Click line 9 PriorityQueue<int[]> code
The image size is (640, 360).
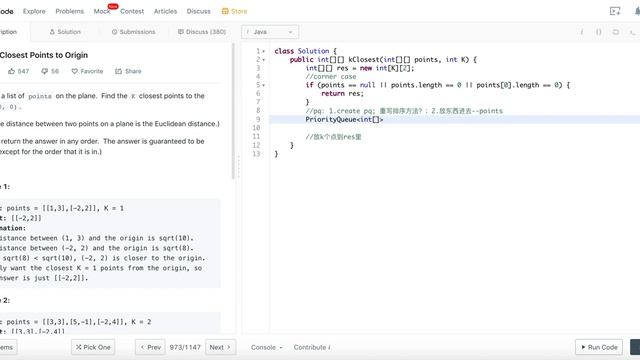click(x=344, y=120)
